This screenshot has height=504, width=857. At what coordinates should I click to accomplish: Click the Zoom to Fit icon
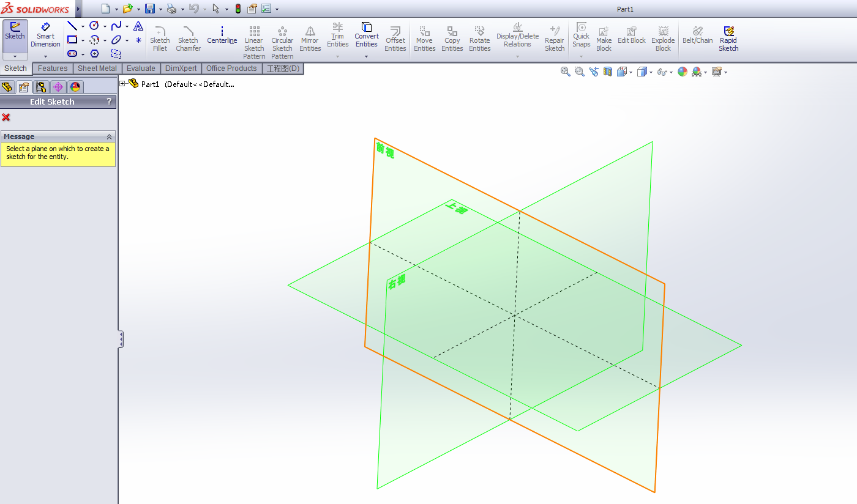pyautogui.click(x=566, y=72)
